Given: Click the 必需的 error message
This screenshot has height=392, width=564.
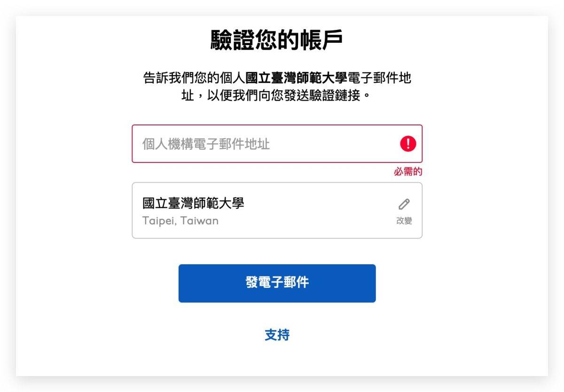Looking at the screenshot, I should (407, 171).
